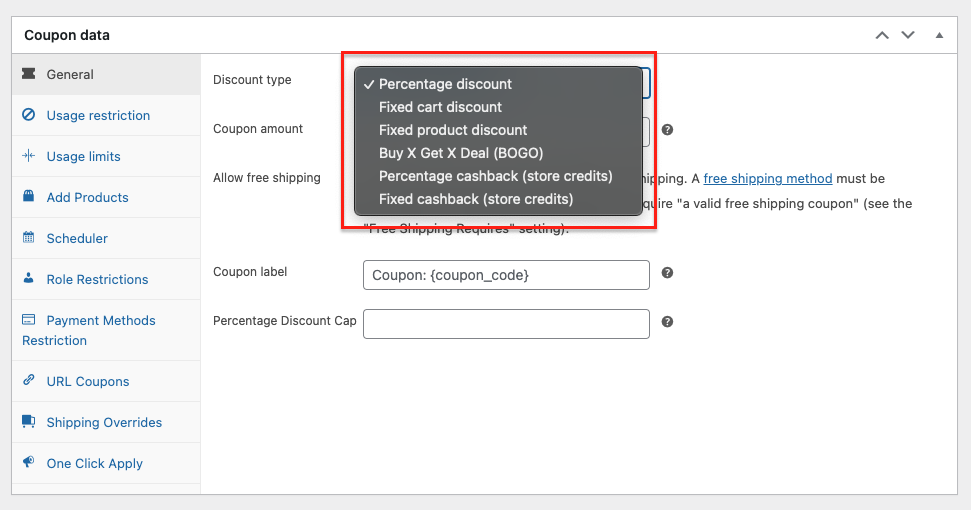Open Role Restrictions tab
971x510 pixels.
(x=106, y=279)
